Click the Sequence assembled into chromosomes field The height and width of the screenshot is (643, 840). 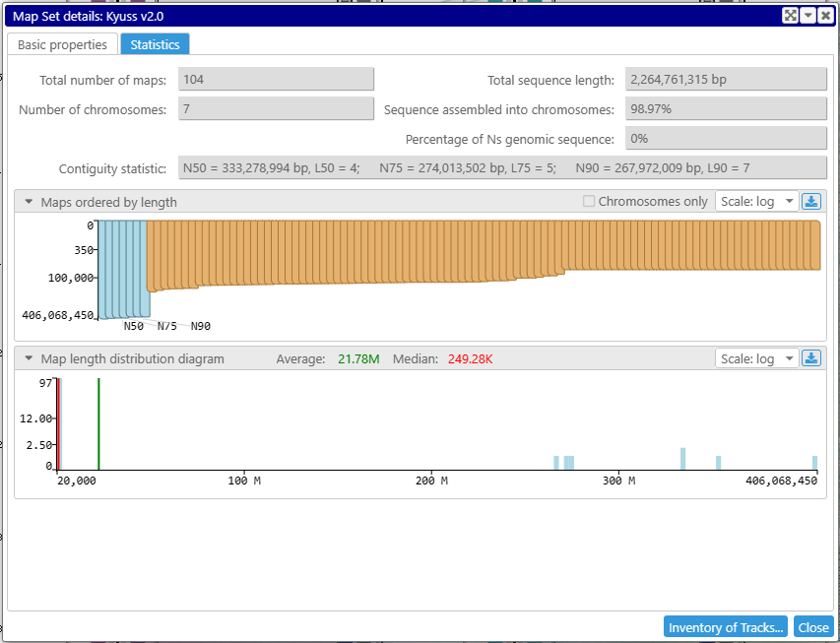[726, 108]
